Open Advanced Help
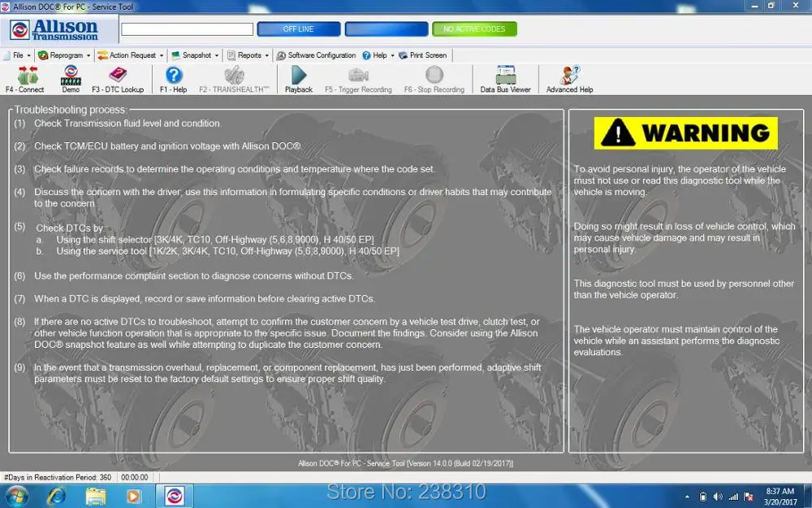Viewport: 812px width, 508px height. (570, 80)
